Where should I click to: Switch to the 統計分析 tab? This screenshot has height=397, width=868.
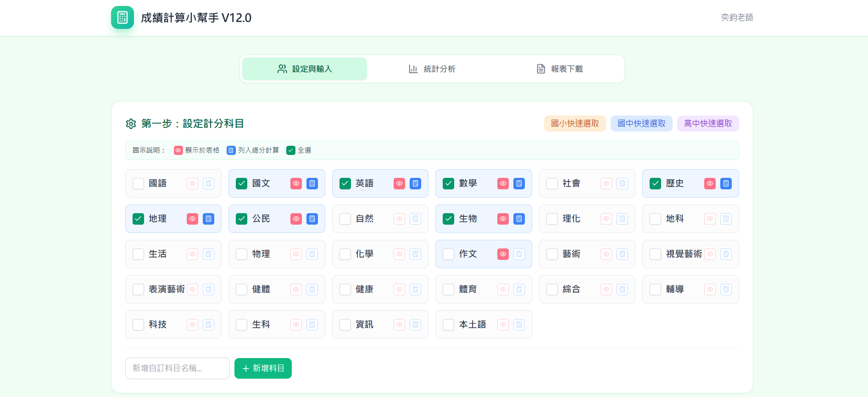pos(432,69)
